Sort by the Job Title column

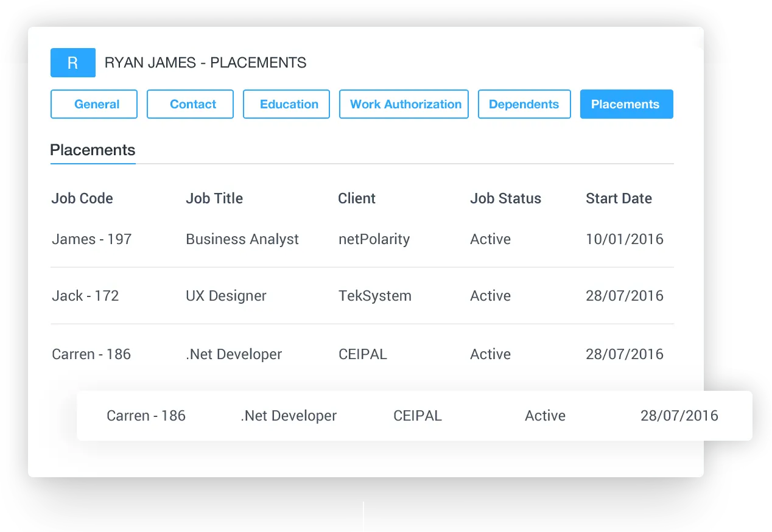(x=214, y=198)
